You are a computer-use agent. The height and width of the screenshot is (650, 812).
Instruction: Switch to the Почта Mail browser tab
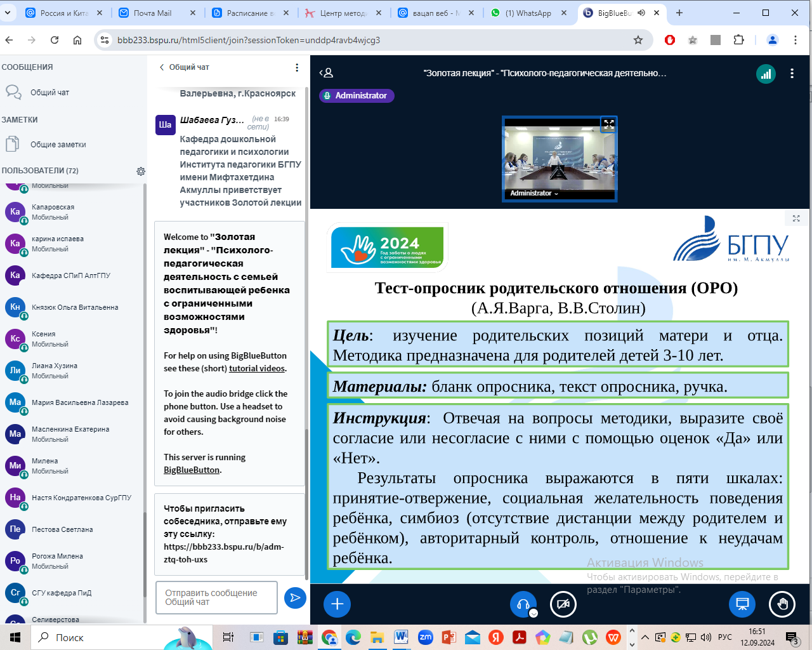pos(152,13)
